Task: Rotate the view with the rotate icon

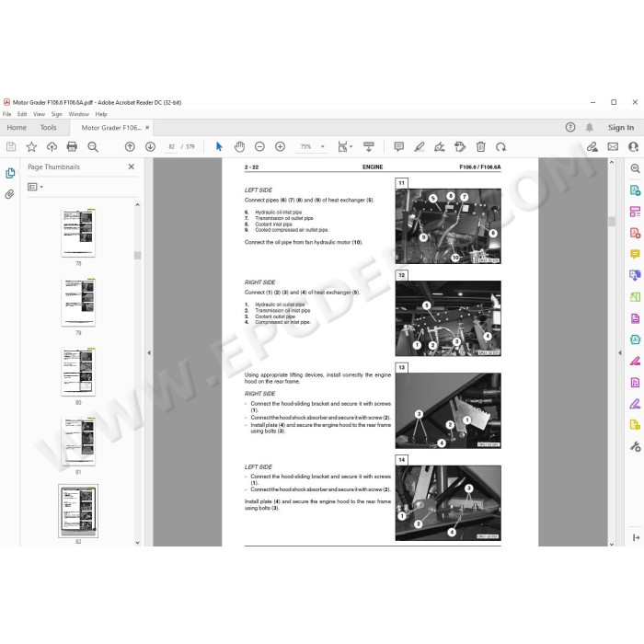Action: click(x=500, y=146)
